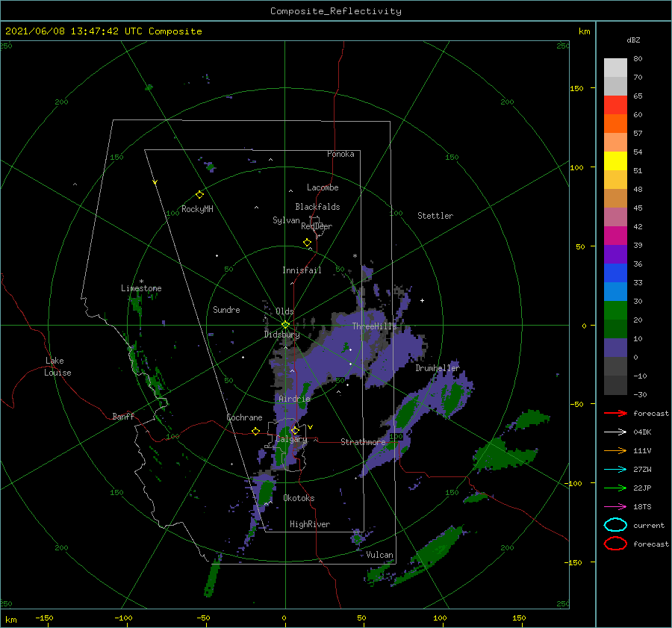
Task: Select the Okotoks label
Action: click(299, 498)
